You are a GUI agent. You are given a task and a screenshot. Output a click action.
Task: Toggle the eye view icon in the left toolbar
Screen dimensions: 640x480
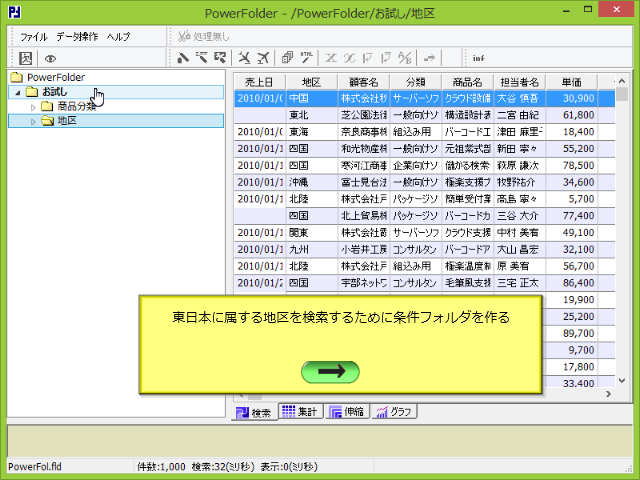50,59
